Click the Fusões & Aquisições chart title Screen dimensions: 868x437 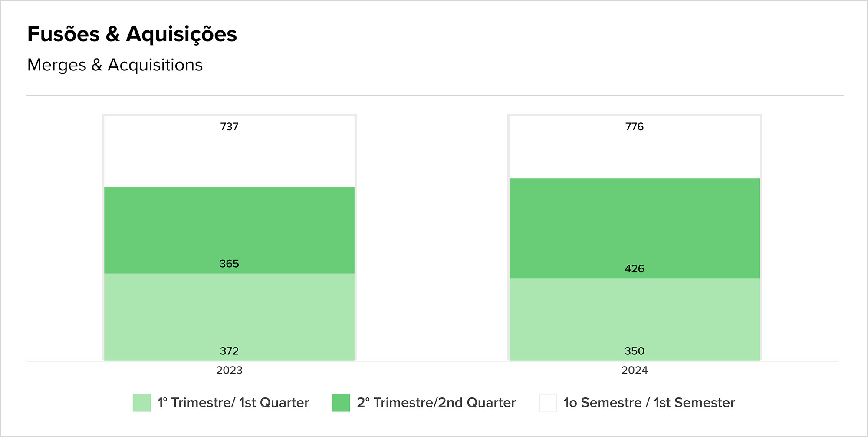(x=132, y=35)
